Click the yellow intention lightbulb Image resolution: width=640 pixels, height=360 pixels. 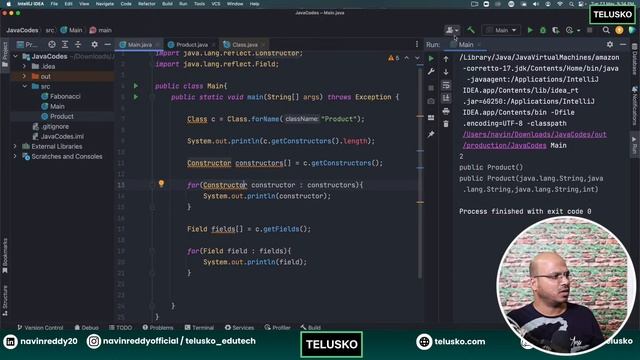tap(161, 184)
